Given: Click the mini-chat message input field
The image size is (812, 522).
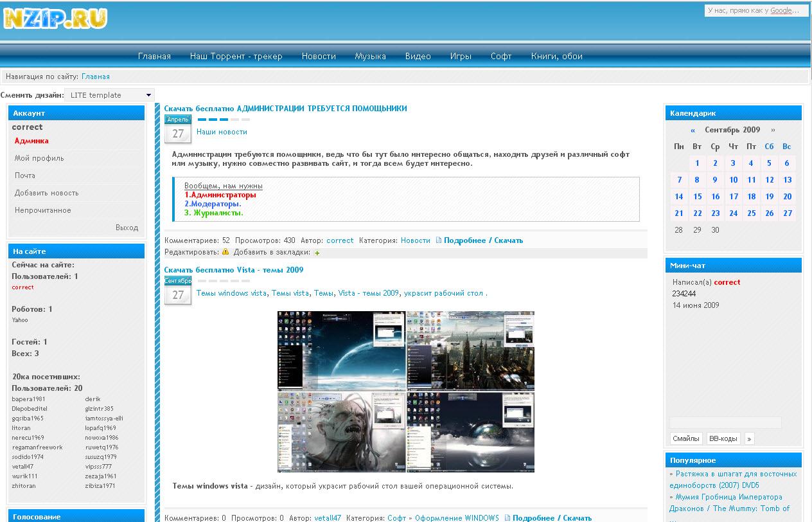Looking at the screenshot, I should tap(725, 422).
